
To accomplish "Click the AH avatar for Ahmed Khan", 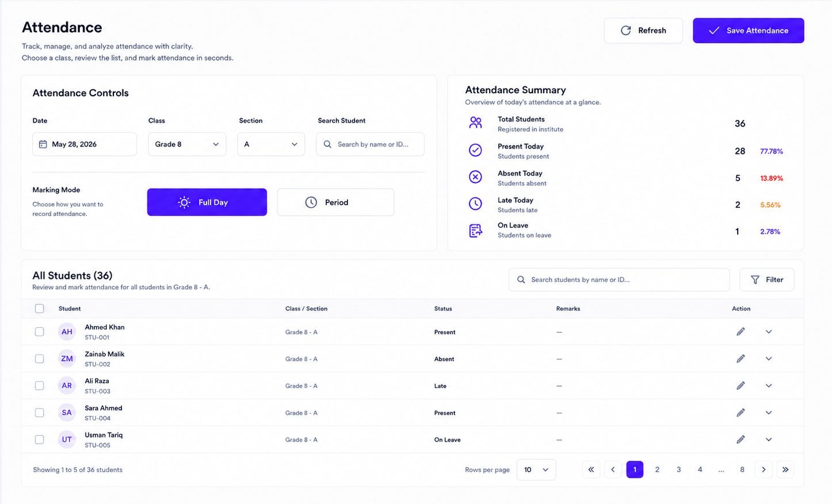I will coord(67,331).
